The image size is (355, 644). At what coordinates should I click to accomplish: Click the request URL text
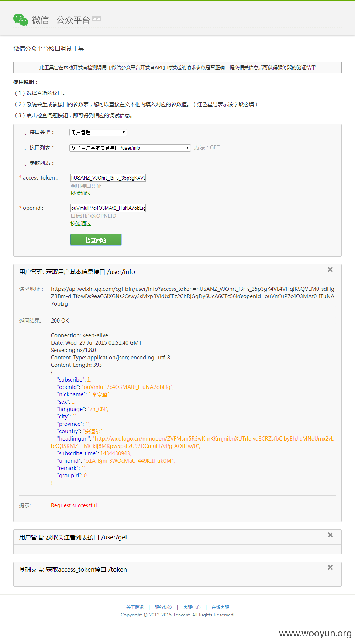tap(193, 296)
